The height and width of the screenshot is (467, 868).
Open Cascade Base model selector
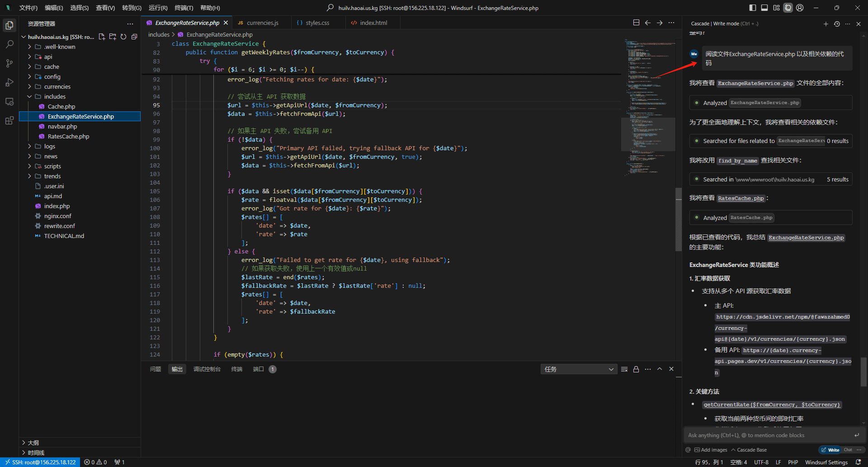pos(749,450)
